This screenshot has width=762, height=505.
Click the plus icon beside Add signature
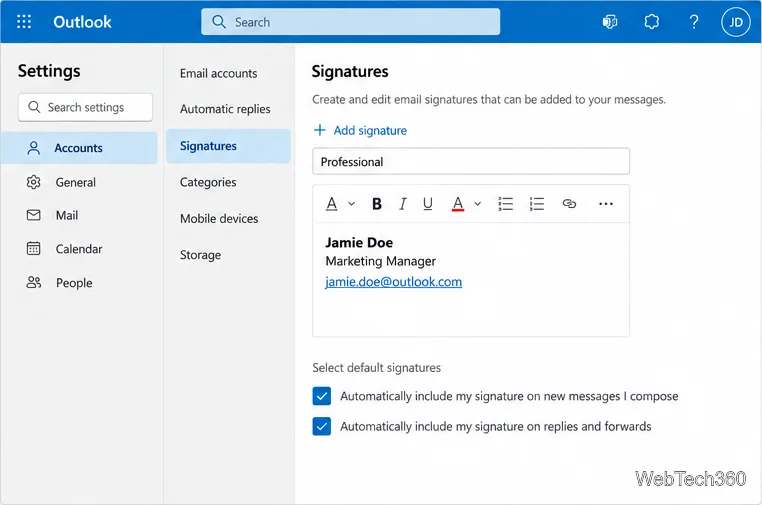click(x=319, y=130)
